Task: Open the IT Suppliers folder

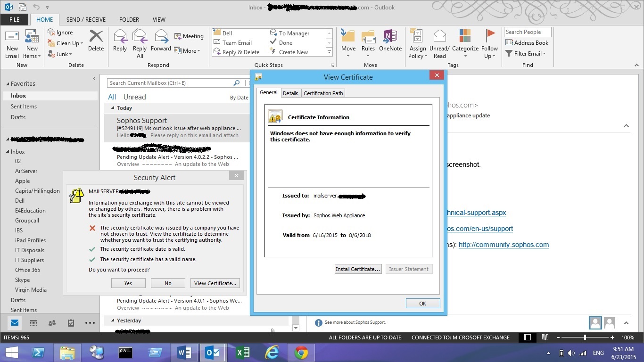Action: pyautogui.click(x=29, y=260)
